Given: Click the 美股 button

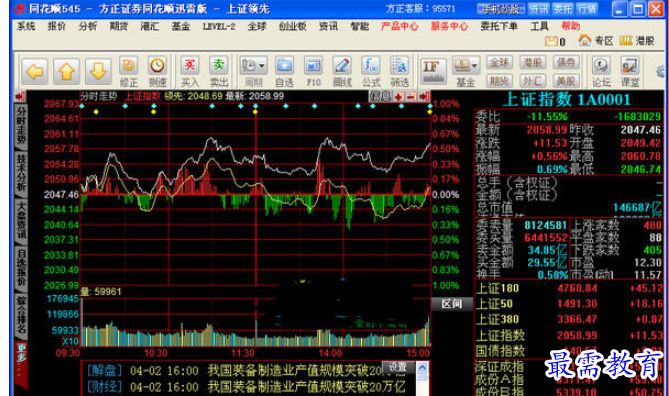Looking at the screenshot, I should (x=566, y=80).
